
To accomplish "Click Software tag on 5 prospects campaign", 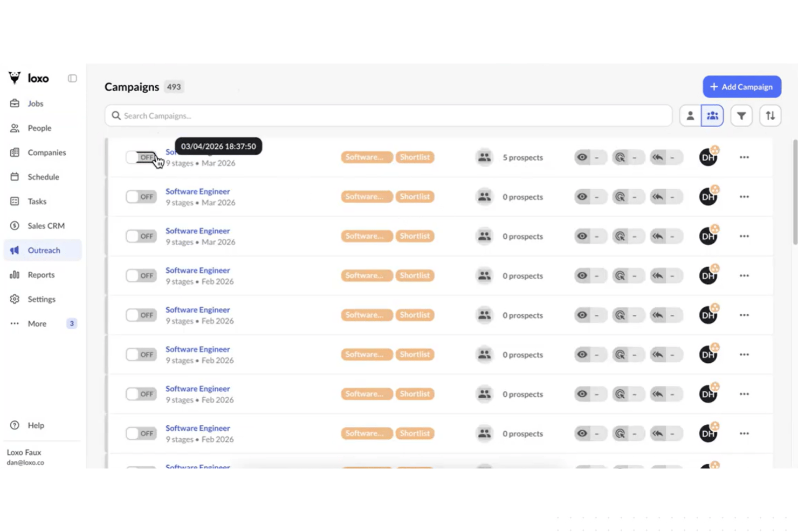I will (366, 157).
